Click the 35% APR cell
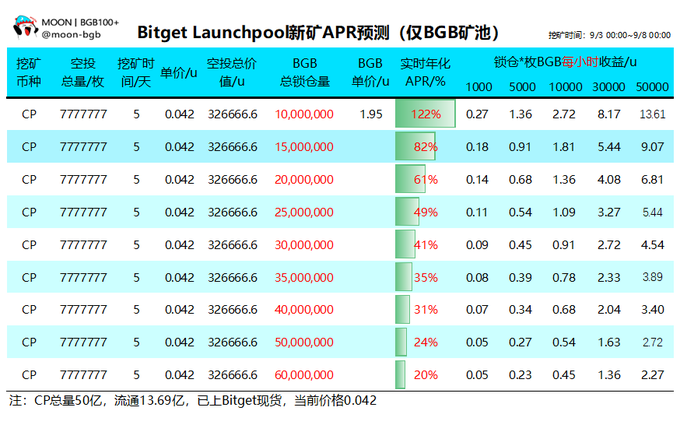The width and height of the screenshot is (680, 425). [425, 277]
